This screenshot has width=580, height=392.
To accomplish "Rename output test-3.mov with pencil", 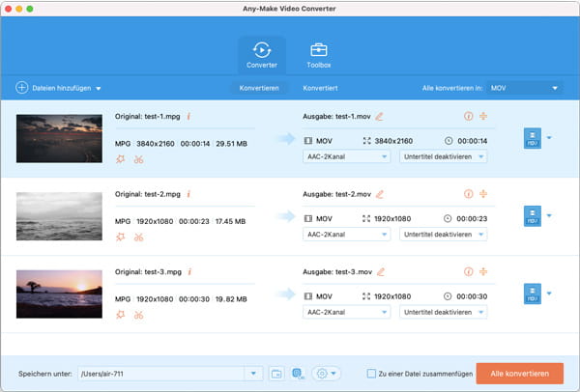I will point(381,272).
